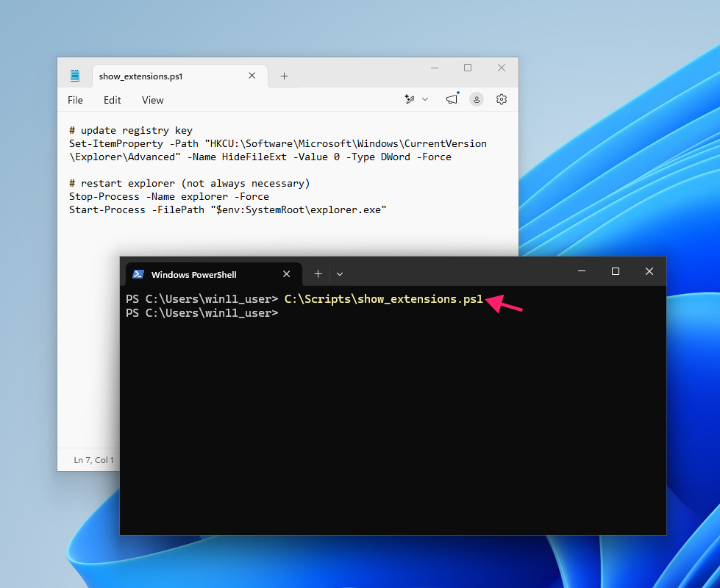Open the AI rewrite pen icon in Notepad
The height and width of the screenshot is (588, 720).
pos(410,99)
